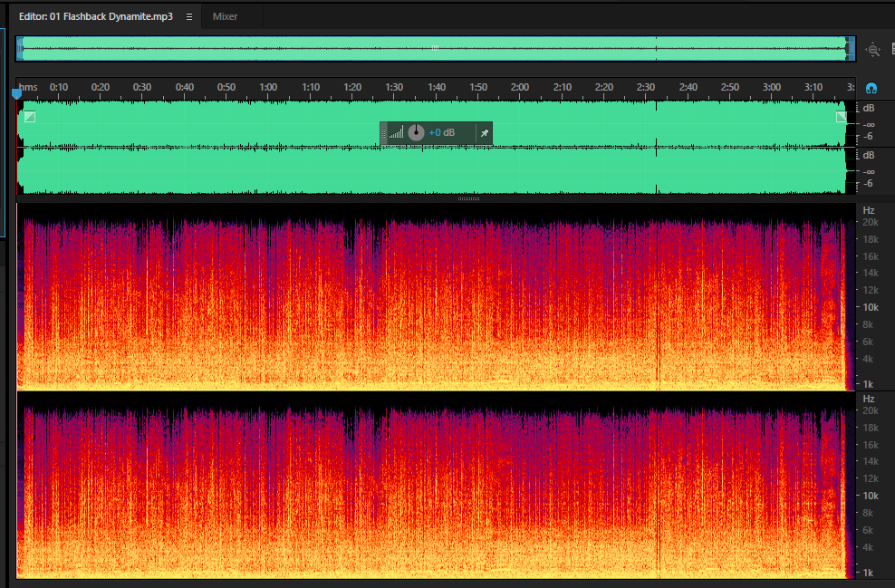
Task: Click the Hz label of the lower spectrogram scale
Action: (x=868, y=399)
